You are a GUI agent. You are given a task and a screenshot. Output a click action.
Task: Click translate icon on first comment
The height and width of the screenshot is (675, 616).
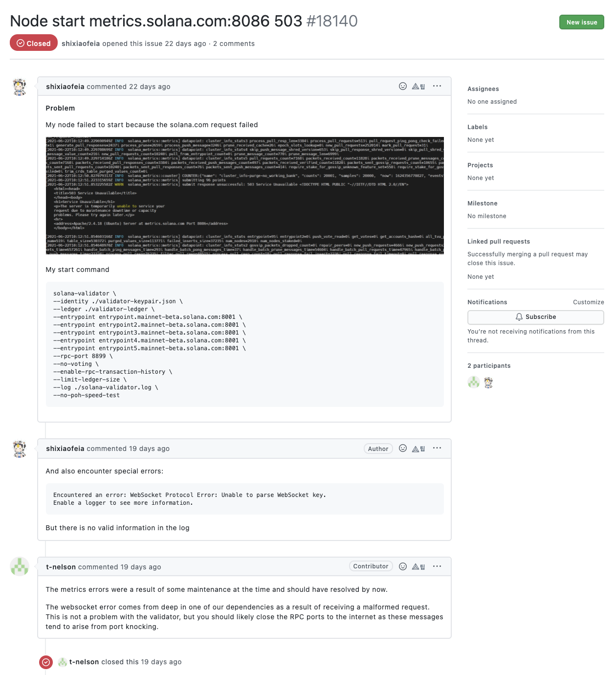click(418, 87)
